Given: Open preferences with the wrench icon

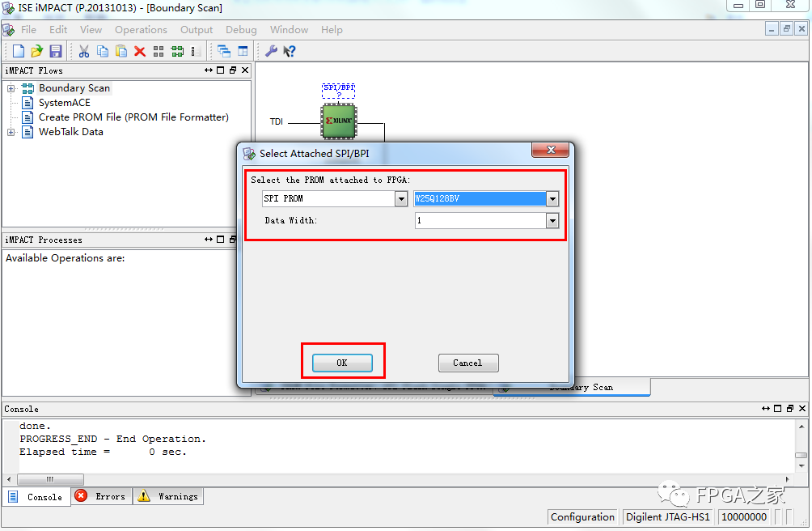Looking at the screenshot, I should coord(271,51).
